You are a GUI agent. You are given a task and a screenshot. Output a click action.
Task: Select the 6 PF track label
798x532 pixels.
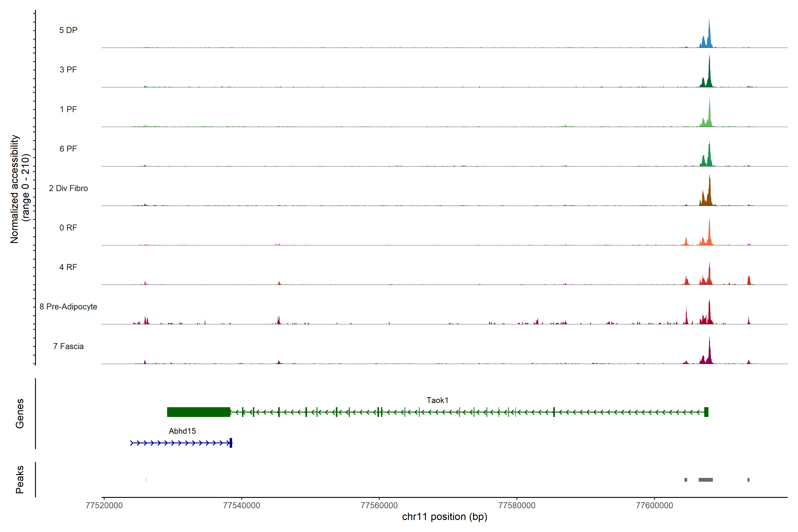(68, 149)
